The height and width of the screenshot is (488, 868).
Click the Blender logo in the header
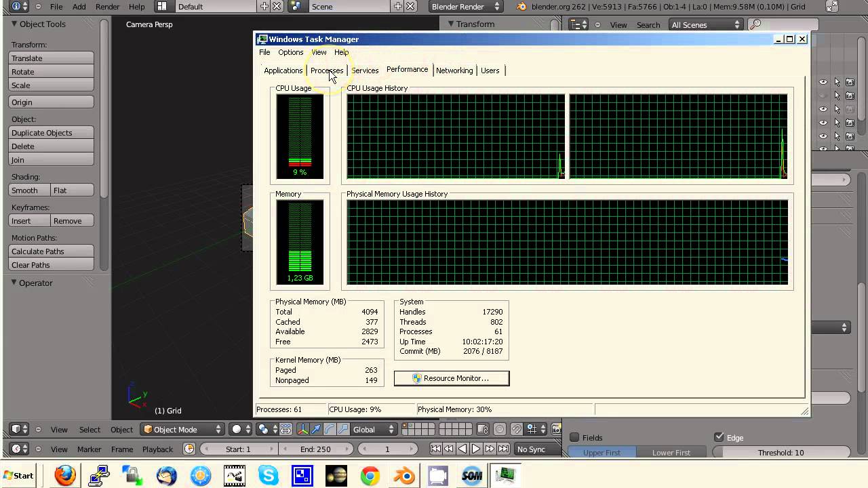pos(521,6)
